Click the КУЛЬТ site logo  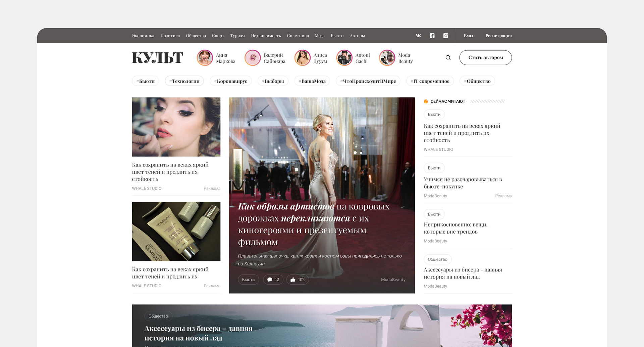(x=158, y=58)
